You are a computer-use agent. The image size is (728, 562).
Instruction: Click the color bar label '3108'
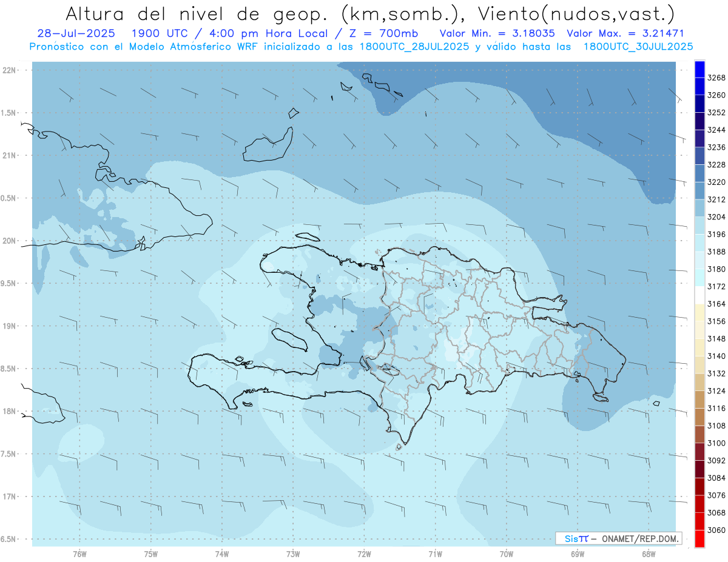click(716, 426)
